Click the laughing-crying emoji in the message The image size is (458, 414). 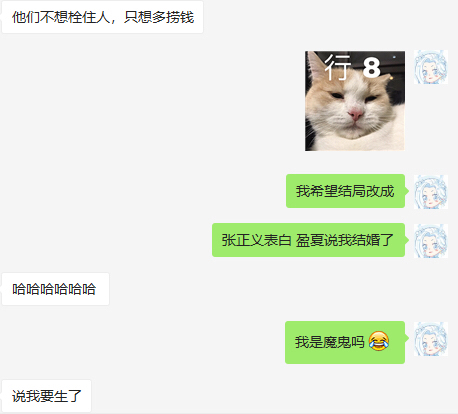pos(379,341)
